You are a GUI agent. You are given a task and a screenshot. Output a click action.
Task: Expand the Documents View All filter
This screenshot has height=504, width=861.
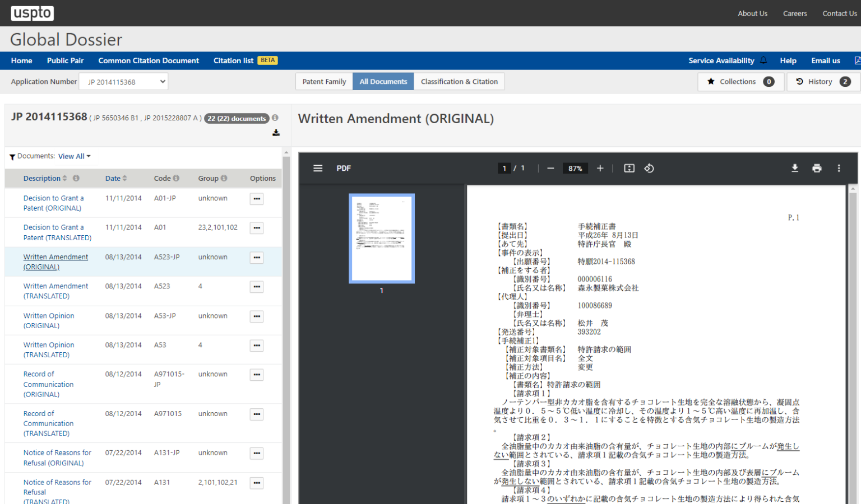coord(74,156)
